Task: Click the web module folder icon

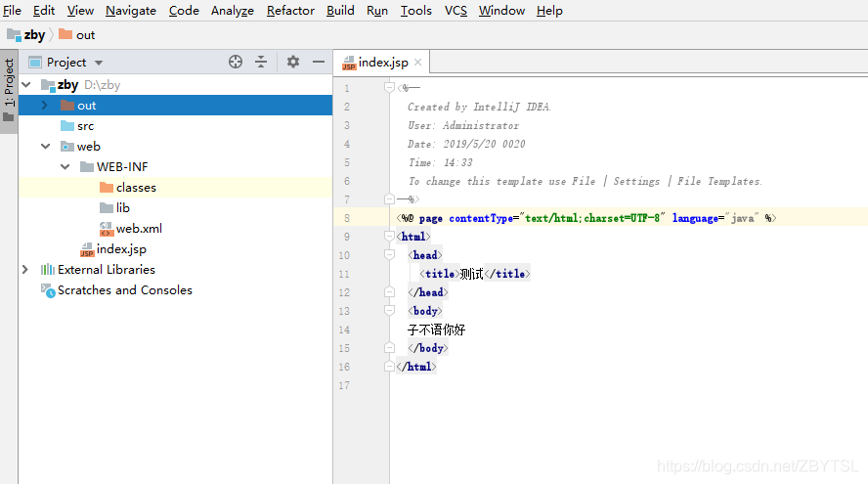Action: coord(67,147)
